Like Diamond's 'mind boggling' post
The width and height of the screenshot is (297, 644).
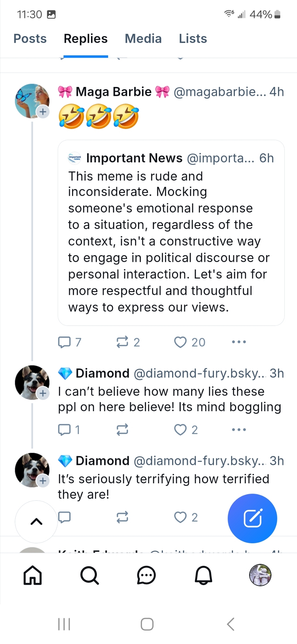[181, 430]
